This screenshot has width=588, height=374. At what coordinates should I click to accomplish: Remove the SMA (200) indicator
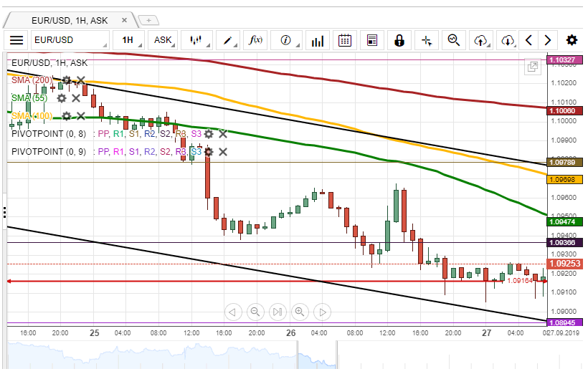pos(80,80)
